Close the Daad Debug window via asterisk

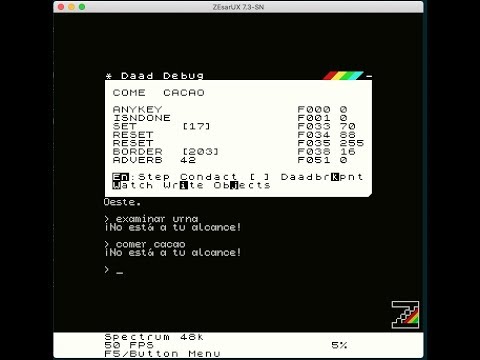click(x=109, y=76)
